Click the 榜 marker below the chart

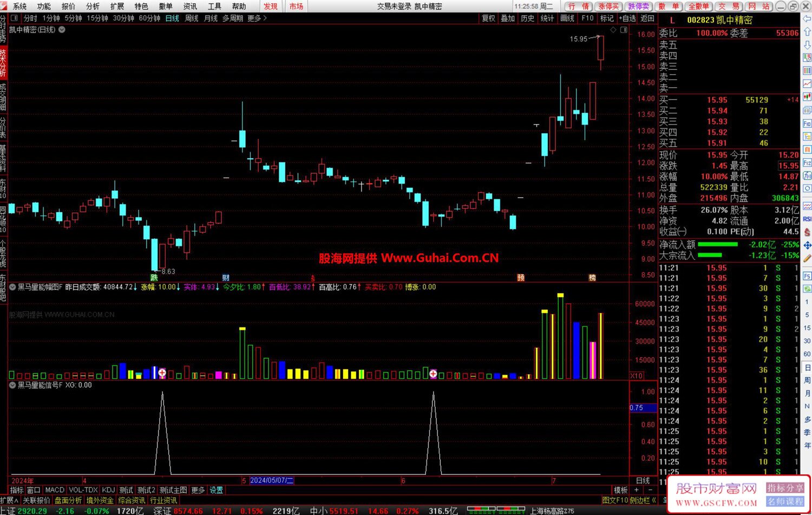592,278
